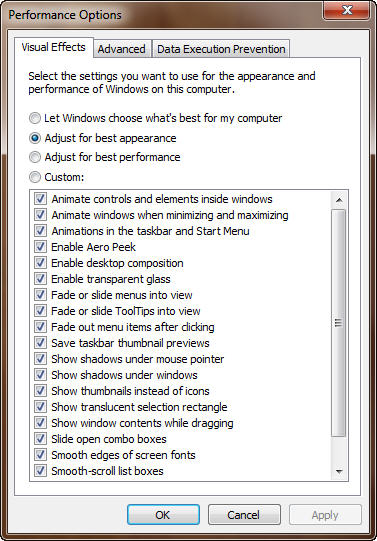This screenshot has width=377, height=541.
Task: Click the list scrollbar up arrow
Action: coord(339,199)
